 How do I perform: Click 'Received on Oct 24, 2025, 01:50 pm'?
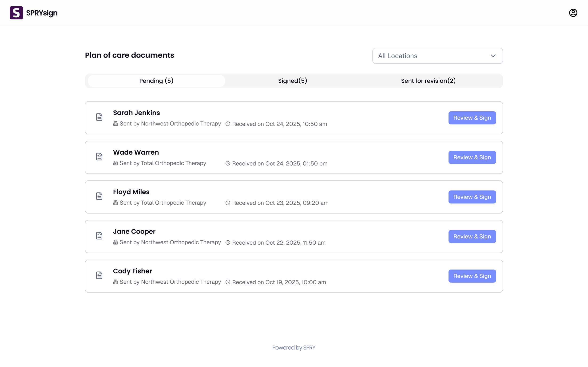280,164
